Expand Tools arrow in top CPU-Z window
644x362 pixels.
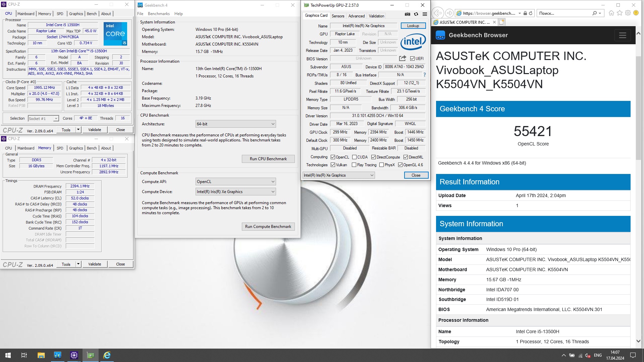coord(78,130)
